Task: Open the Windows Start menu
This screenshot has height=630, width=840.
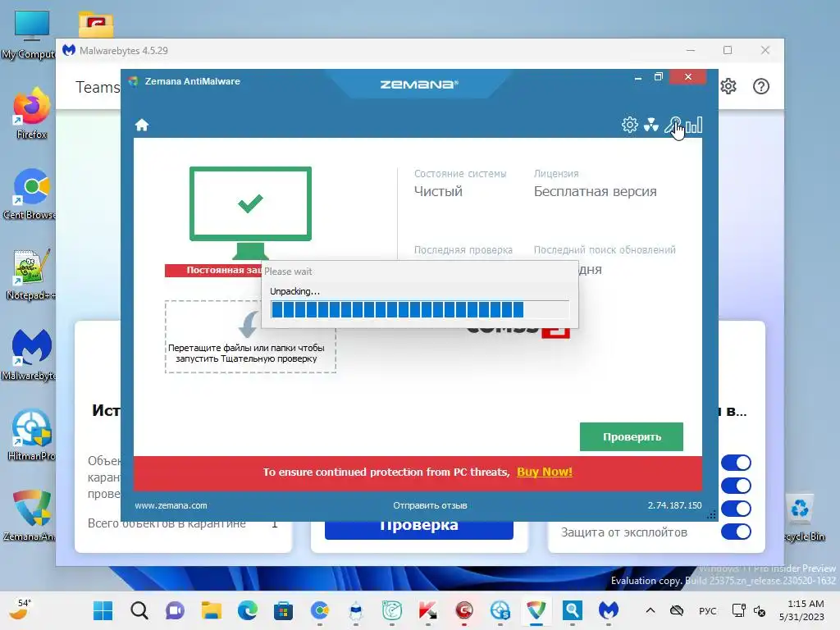Action: tap(103, 610)
